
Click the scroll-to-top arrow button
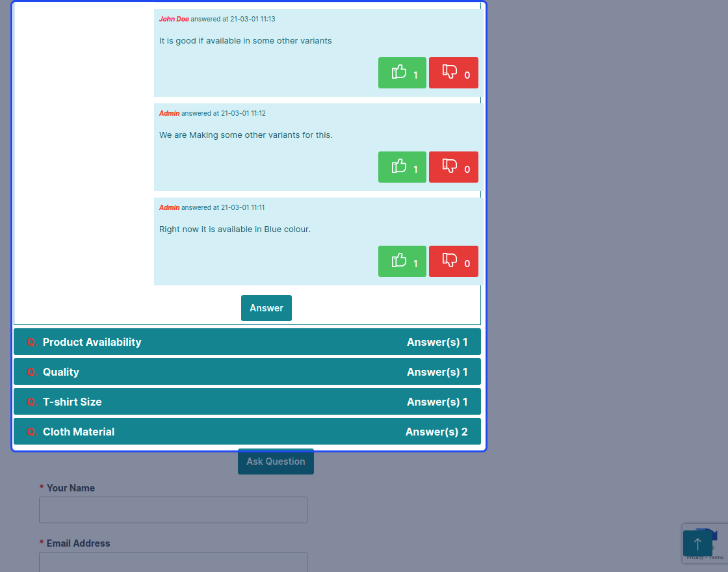click(697, 543)
